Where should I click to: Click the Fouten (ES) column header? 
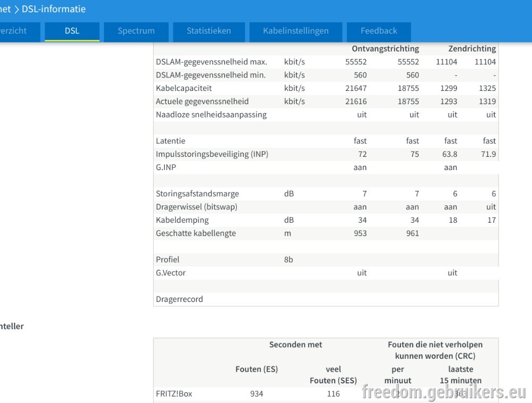(256, 370)
